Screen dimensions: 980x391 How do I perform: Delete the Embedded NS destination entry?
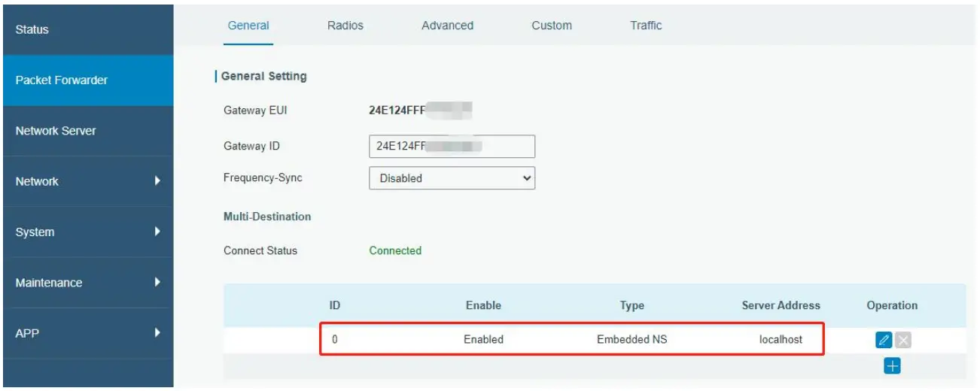(903, 340)
